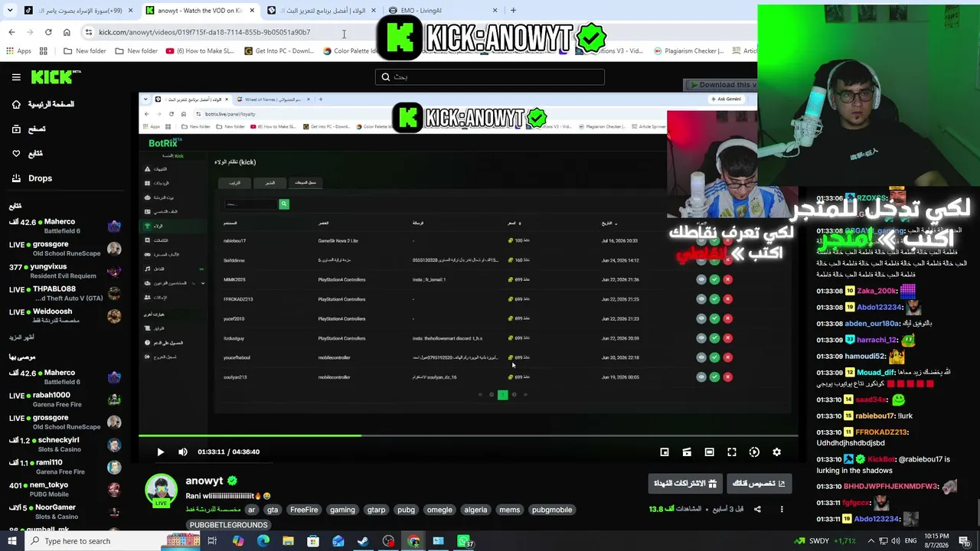
Task: Open the browse item in sidebar
Action: (x=28, y=129)
